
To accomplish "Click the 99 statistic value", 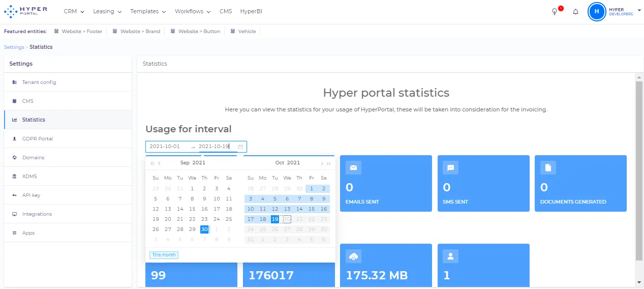I will (159, 276).
